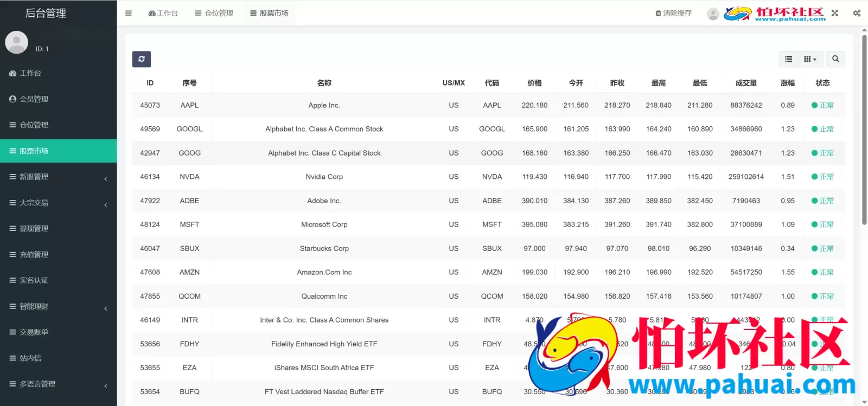Click the 涨幅 column header
The width and height of the screenshot is (868, 406).
point(788,83)
